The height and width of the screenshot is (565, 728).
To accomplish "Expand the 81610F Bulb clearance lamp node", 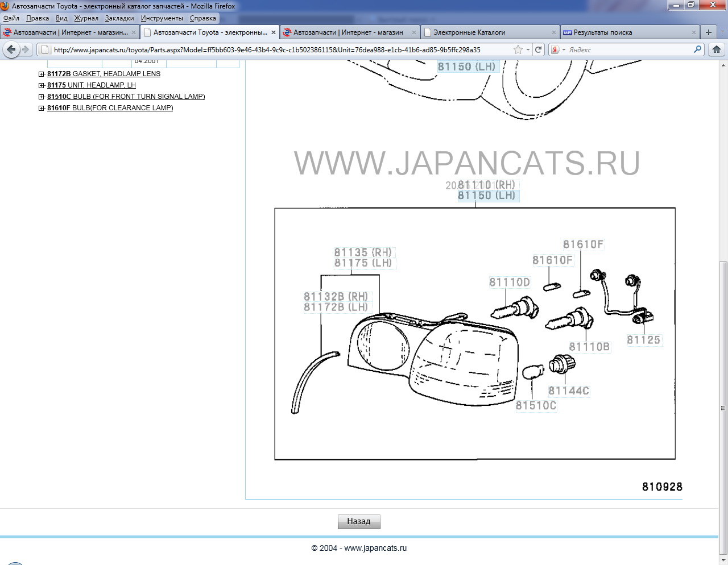I will tap(42, 108).
